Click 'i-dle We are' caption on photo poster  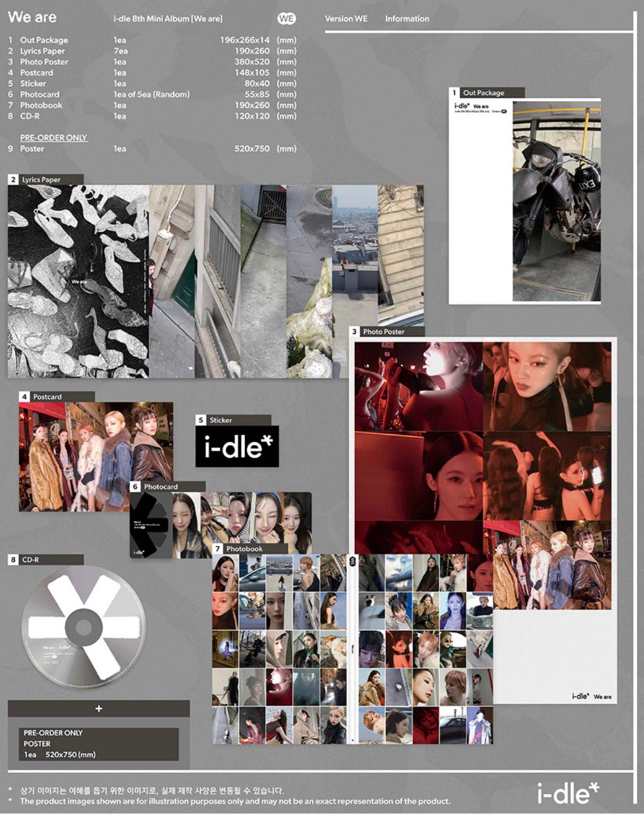(x=592, y=696)
